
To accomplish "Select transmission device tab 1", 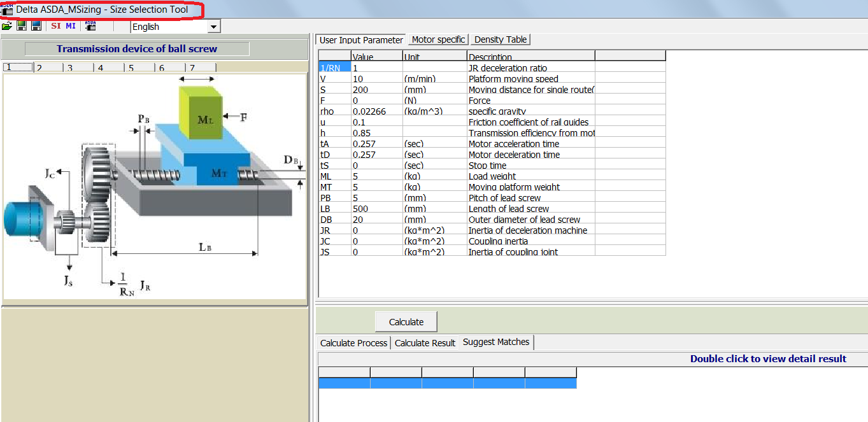I will 17,67.
